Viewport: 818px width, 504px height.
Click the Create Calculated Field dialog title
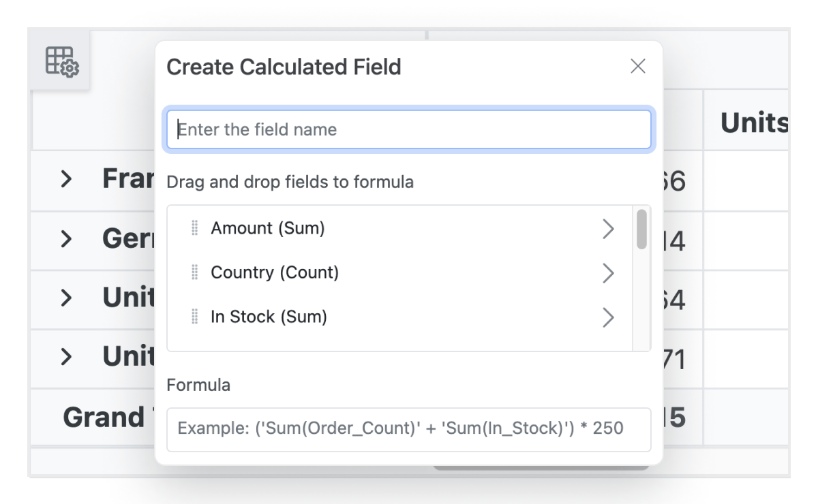coord(284,67)
